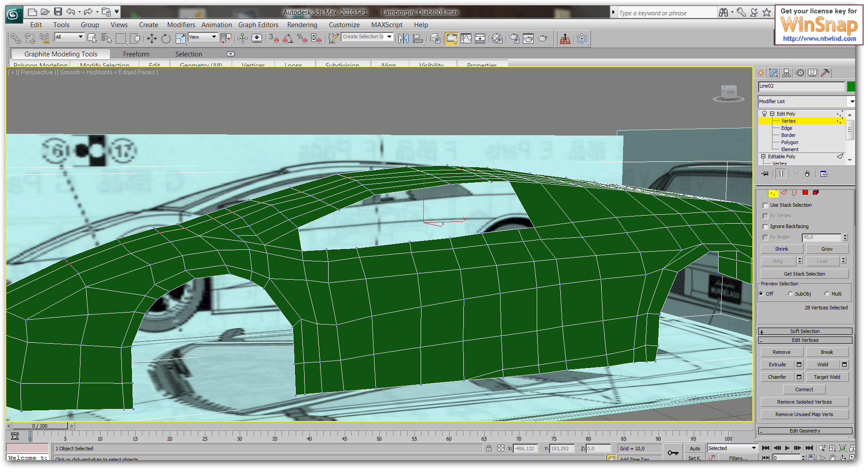Image resolution: width=868 pixels, height=473 pixels.
Task: Enable Use Stack Selection checkbox
Action: 765,205
